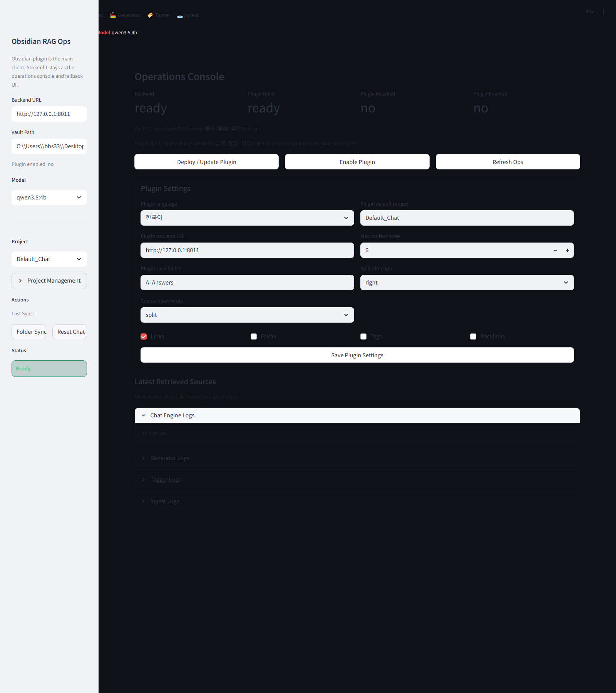Click the Generator toolbox icon
Screen dimensions: 616x693
click(x=113, y=15)
